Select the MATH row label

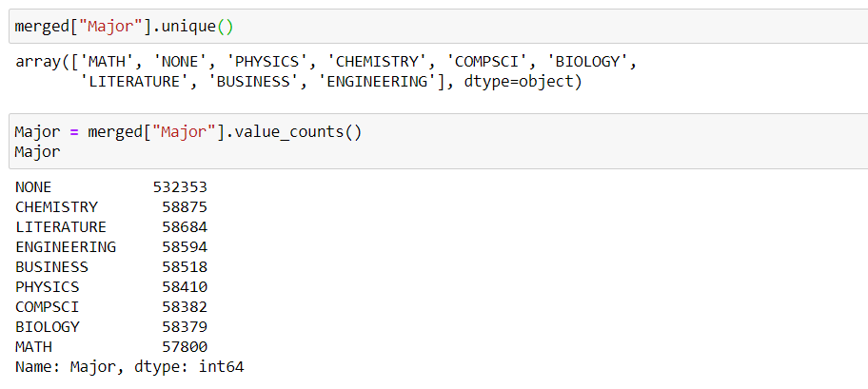tap(33, 347)
